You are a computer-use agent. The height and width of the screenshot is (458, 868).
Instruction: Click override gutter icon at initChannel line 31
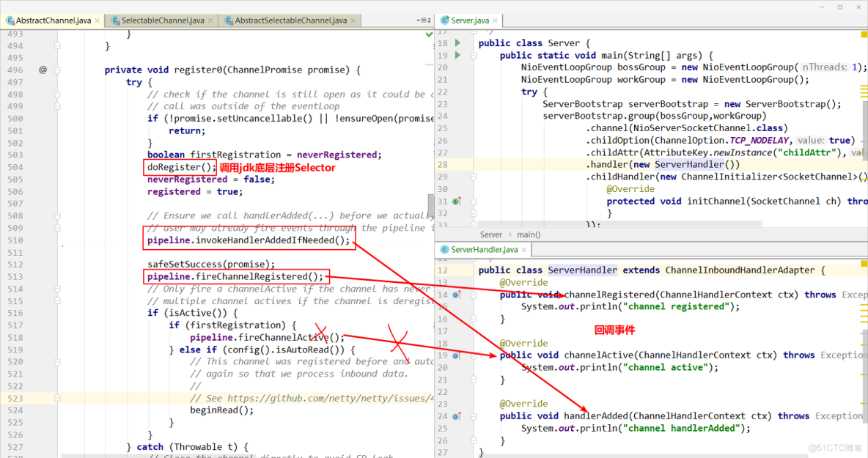(x=456, y=202)
